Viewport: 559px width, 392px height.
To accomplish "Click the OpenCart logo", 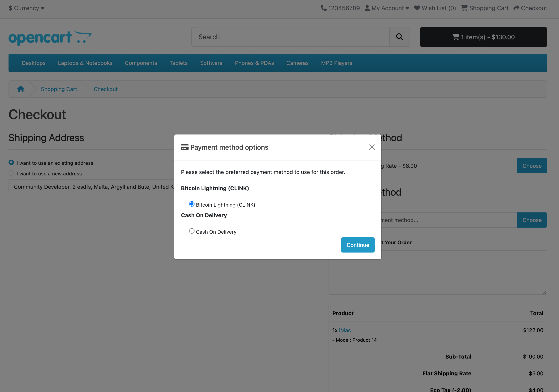I will pyautogui.click(x=50, y=38).
